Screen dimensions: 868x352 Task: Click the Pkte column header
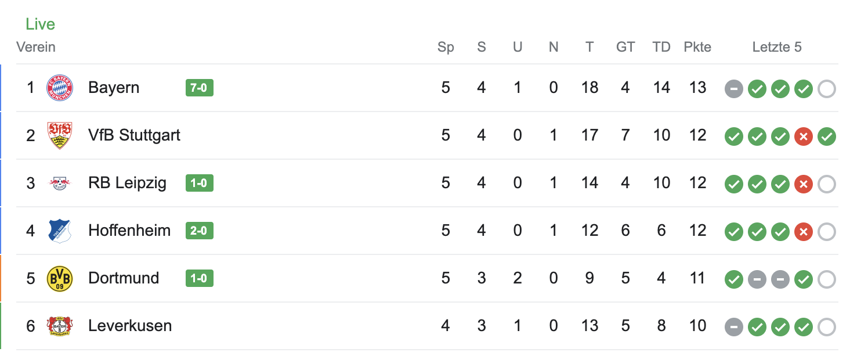(697, 47)
